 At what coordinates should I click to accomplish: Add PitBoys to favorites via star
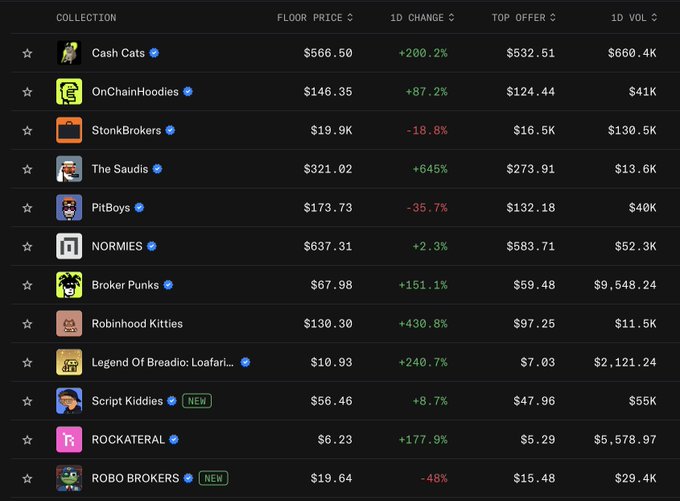click(27, 208)
